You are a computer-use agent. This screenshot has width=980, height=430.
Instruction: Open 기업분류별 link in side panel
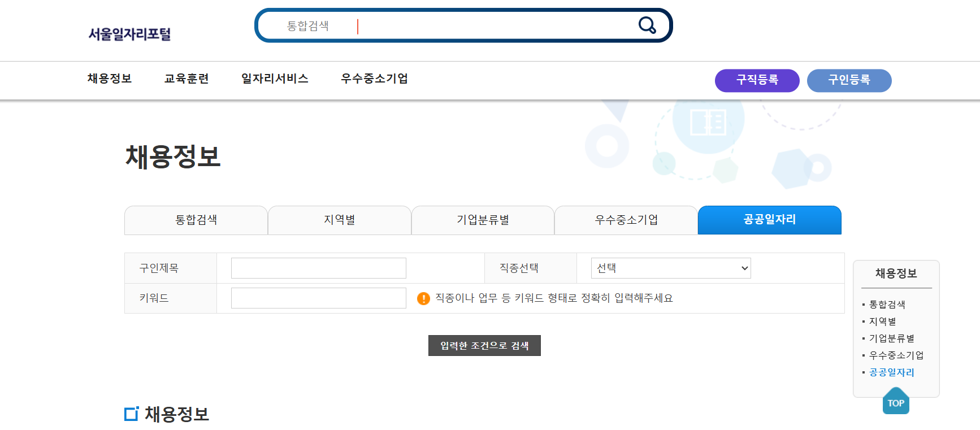point(891,338)
